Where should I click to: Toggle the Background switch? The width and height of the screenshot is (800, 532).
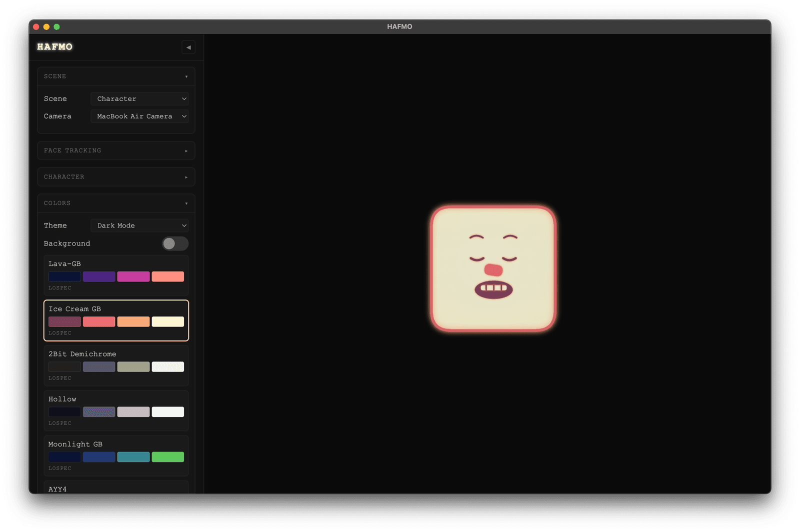(x=175, y=243)
